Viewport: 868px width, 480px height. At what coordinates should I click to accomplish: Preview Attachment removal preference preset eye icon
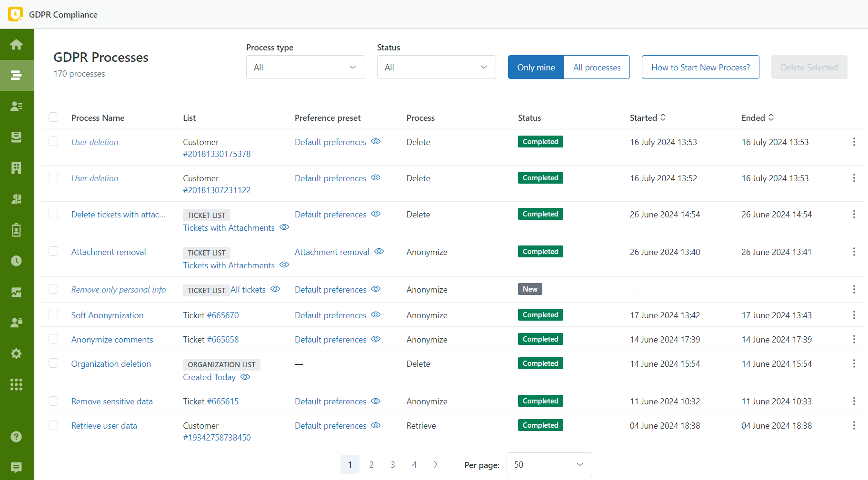coord(379,252)
